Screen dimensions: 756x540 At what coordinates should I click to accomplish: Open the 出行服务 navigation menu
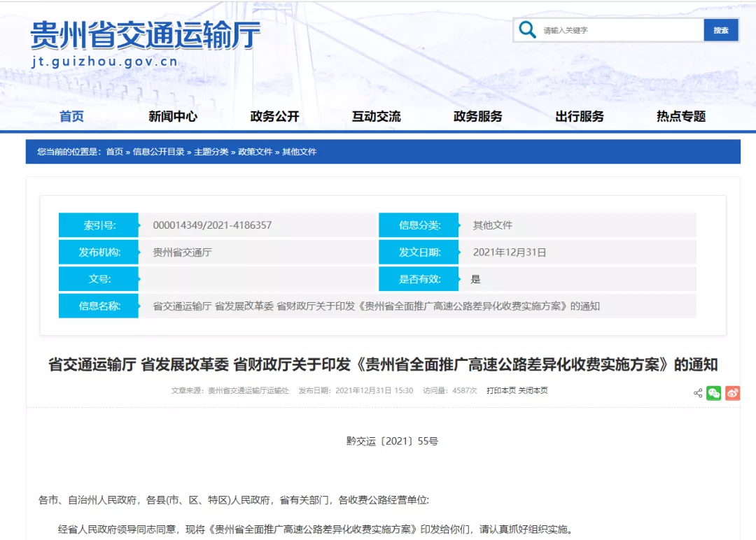click(x=579, y=116)
